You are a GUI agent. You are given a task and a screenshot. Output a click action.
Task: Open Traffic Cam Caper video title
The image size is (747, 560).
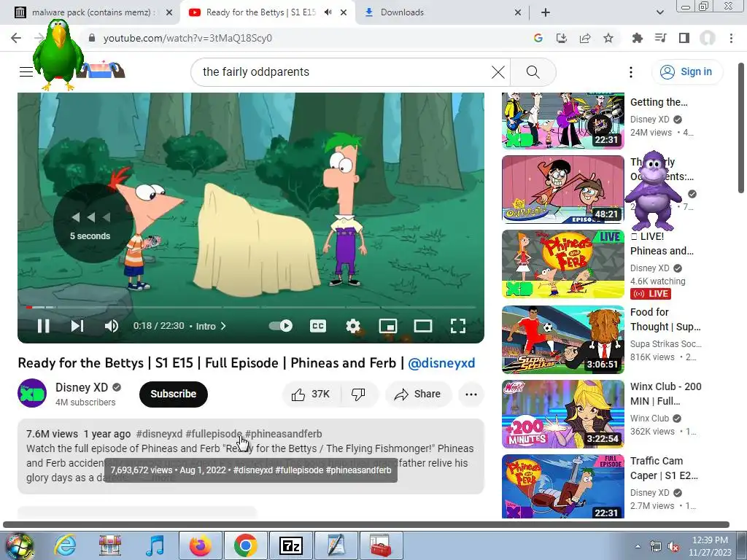(664, 468)
